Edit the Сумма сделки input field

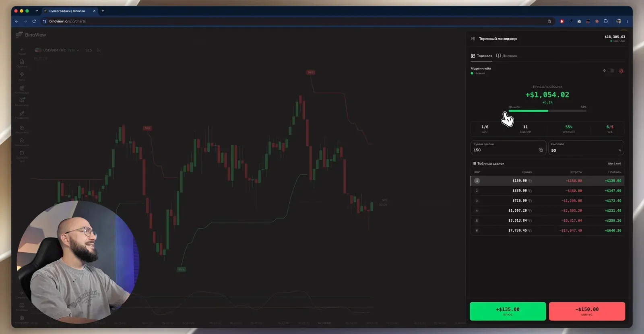click(508, 148)
